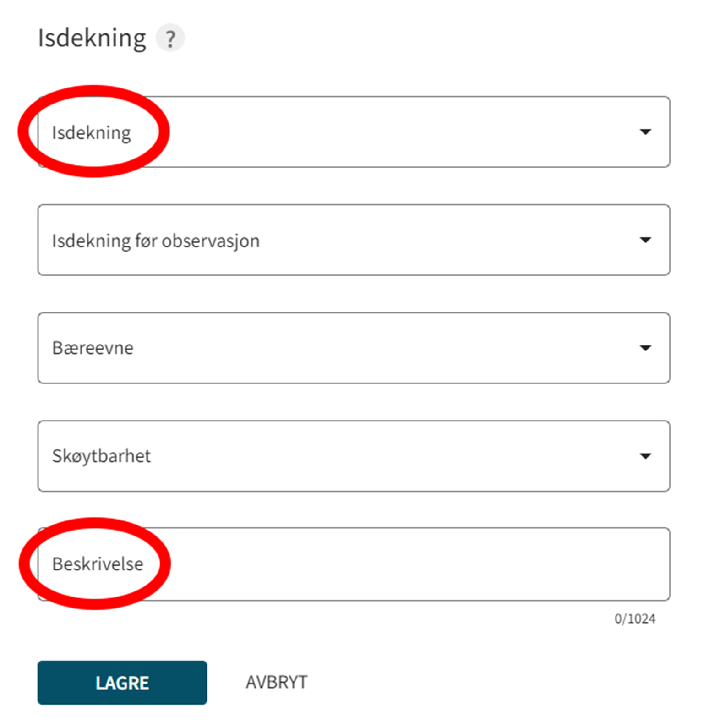Click the Isdekning section heading text
This screenshot has height=728, width=709.
pyautogui.click(x=92, y=38)
